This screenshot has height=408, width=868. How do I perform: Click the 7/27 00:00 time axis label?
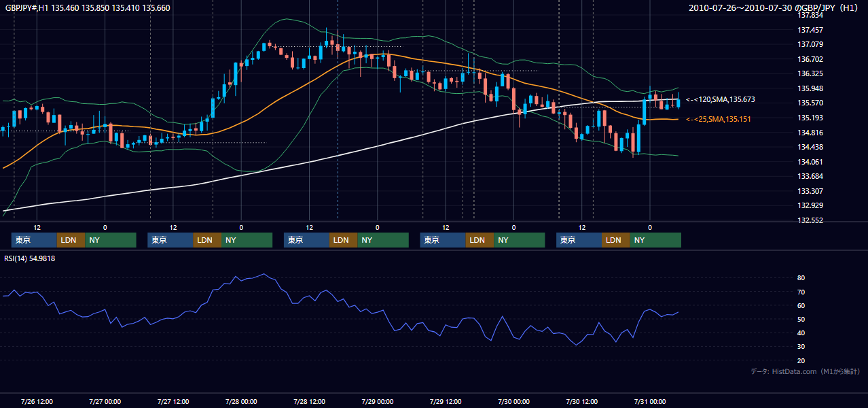pos(105,401)
